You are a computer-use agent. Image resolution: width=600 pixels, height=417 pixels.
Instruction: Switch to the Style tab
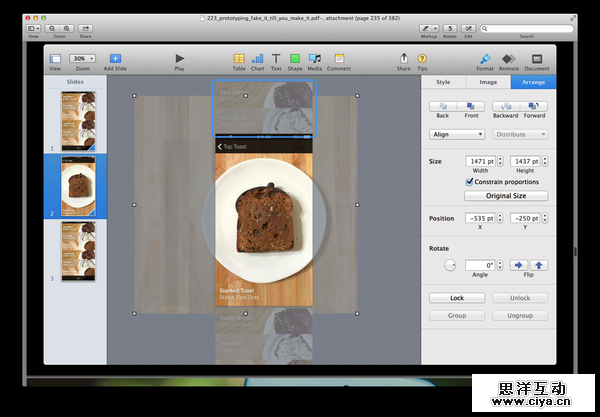443,82
